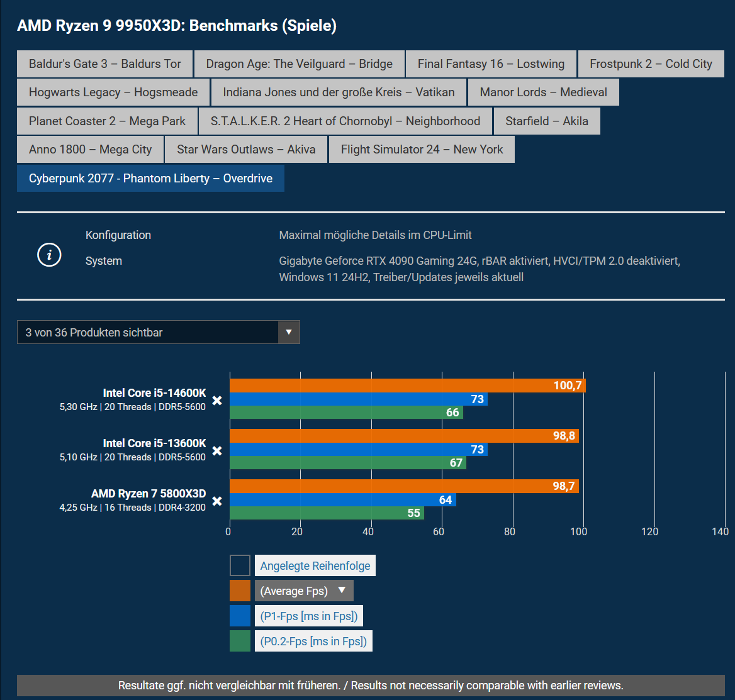The width and height of the screenshot is (735, 700).
Task: Open Star Wars Outlaws – Akiva tab
Action: click(246, 150)
